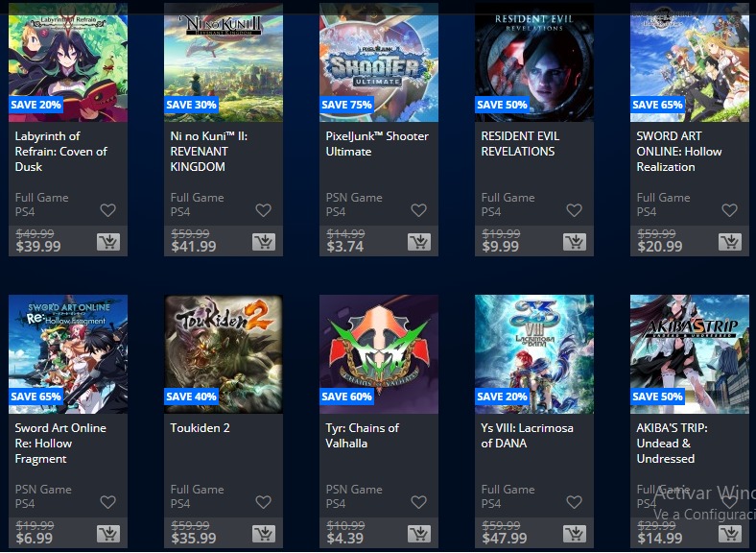
Task: Toggle wishlist heart for Labyrinth of Refrain
Action: click(x=108, y=210)
